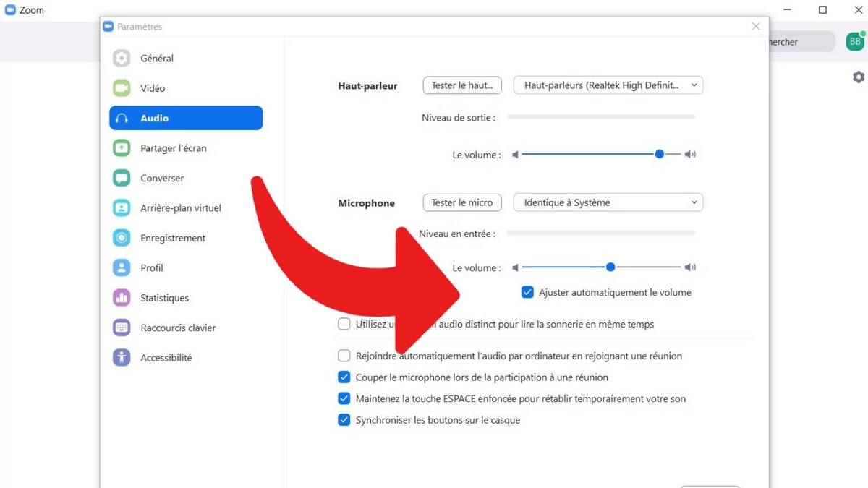Switch to the Vidéo settings tab
868x488 pixels.
tap(186, 88)
